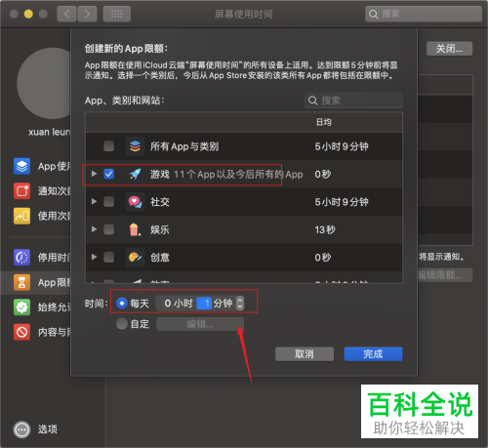Image resolution: width=488 pixels, height=448 pixels.
Task: Select the App Limits hourglass icon
Action: pyautogui.click(x=21, y=282)
